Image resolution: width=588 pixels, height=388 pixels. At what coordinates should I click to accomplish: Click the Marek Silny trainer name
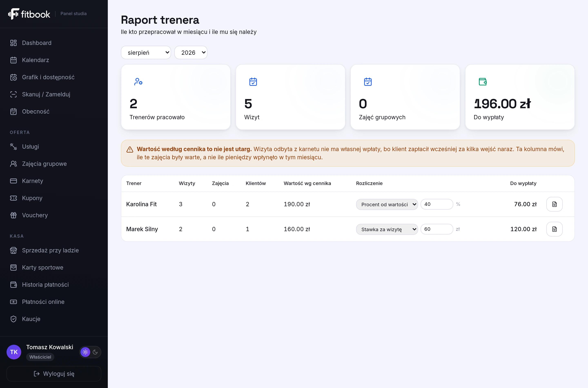click(x=142, y=229)
